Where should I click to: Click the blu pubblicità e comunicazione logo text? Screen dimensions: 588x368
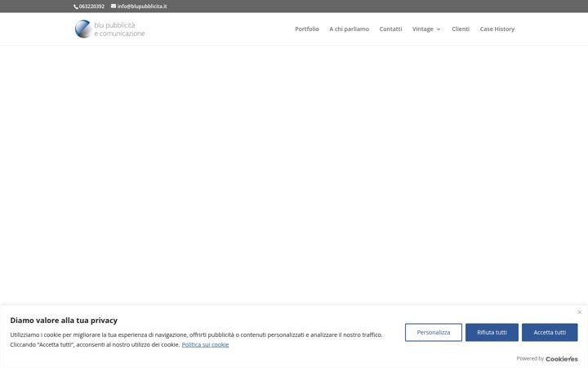pyautogui.click(x=119, y=29)
